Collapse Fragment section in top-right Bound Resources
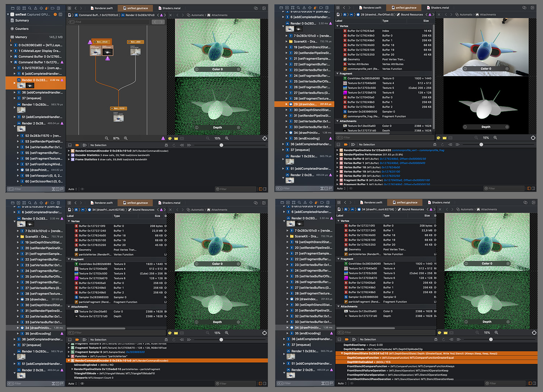 [x=337, y=73]
